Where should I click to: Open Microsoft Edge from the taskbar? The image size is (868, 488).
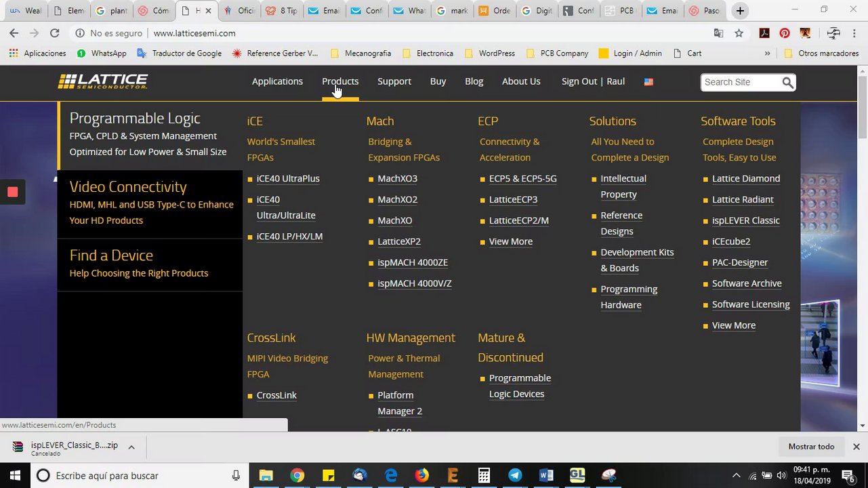tap(391, 475)
